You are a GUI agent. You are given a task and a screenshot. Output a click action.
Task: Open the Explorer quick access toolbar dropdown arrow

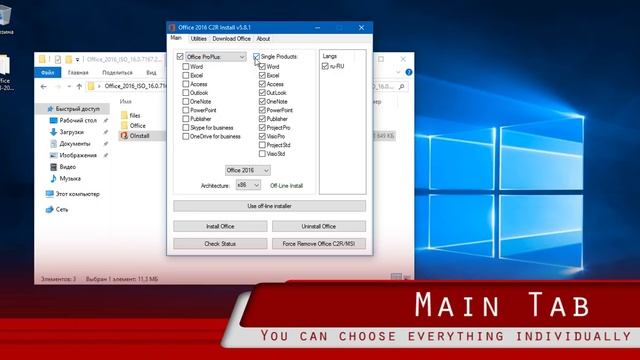(x=77, y=60)
